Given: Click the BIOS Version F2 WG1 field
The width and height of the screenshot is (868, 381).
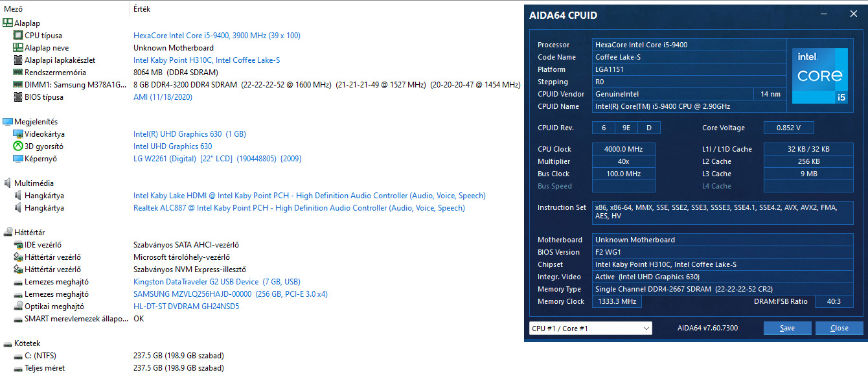Looking at the screenshot, I should coord(723,252).
